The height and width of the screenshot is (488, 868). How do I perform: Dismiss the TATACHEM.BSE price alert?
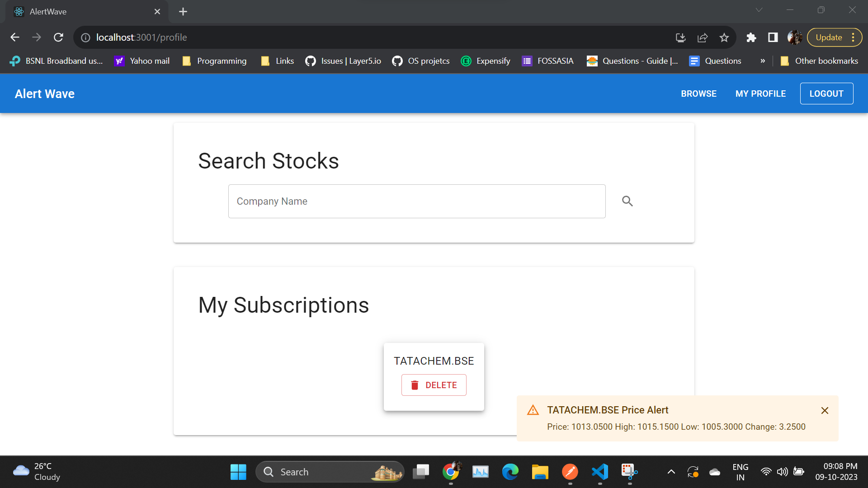[825, 410]
